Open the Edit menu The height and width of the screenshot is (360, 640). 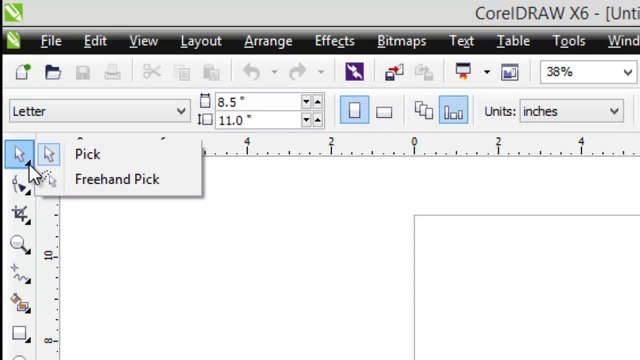click(x=95, y=41)
